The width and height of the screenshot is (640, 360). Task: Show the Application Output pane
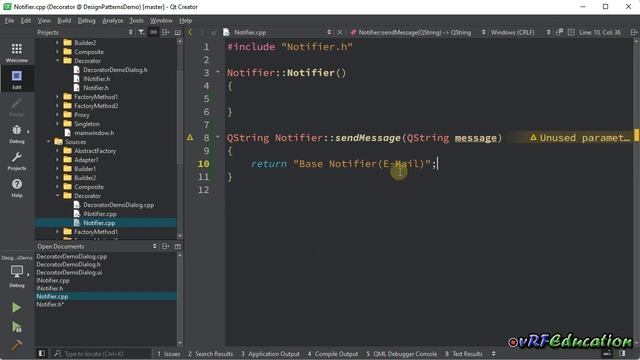coord(270,354)
